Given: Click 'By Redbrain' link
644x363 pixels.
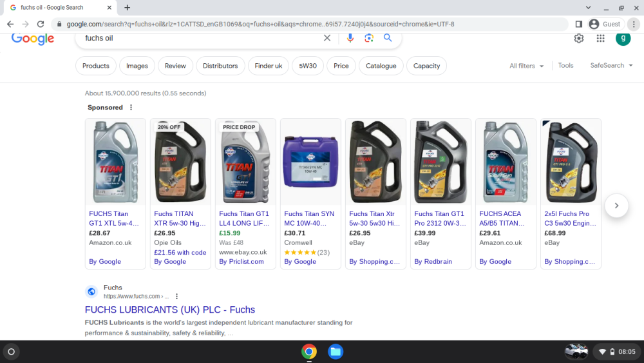Looking at the screenshot, I should coord(433,262).
